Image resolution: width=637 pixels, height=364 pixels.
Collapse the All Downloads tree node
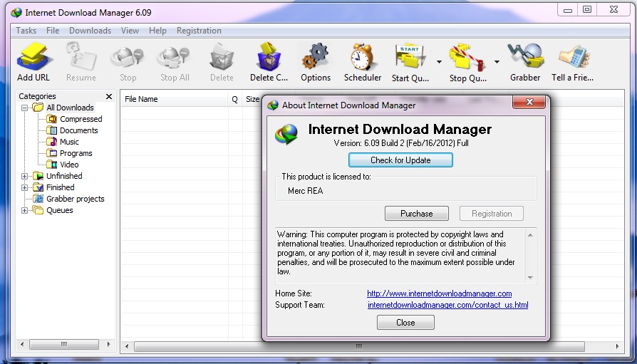[x=24, y=108]
